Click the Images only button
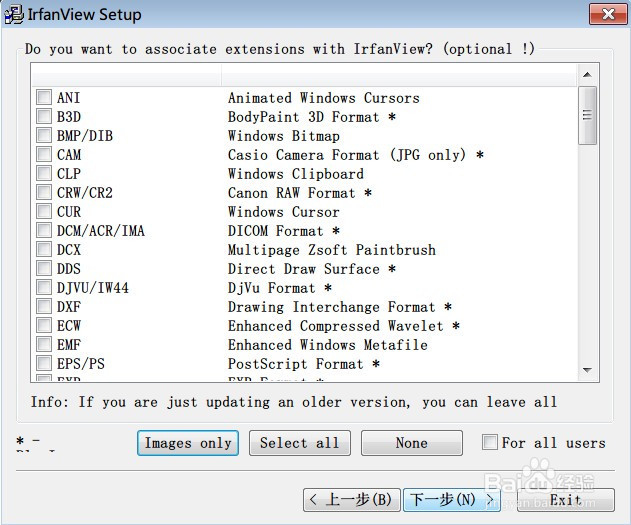Image resolution: width=631 pixels, height=525 pixels. click(x=188, y=443)
